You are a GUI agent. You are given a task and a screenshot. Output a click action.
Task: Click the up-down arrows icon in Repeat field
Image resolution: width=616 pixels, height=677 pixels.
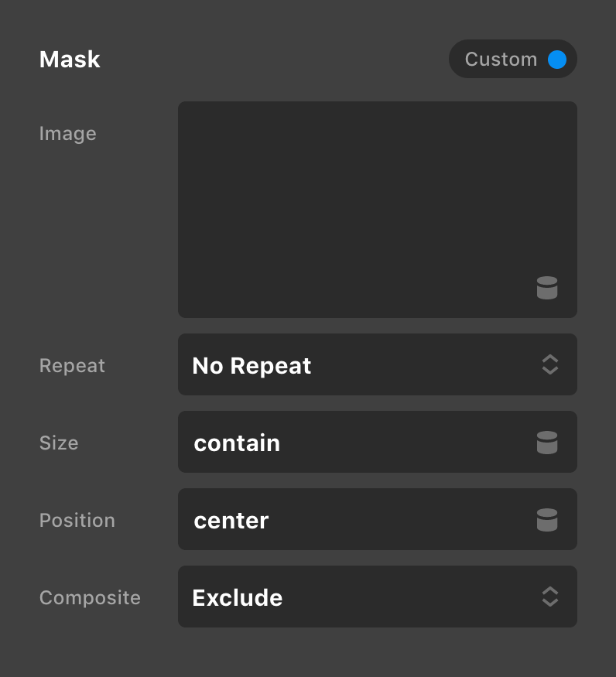click(550, 365)
